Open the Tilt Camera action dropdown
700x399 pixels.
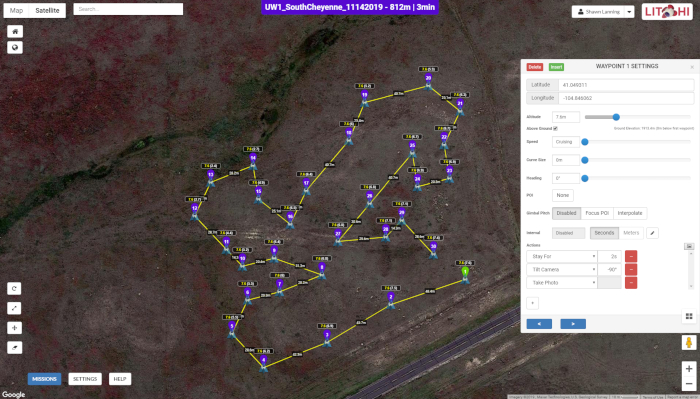click(x=562, y=270)
